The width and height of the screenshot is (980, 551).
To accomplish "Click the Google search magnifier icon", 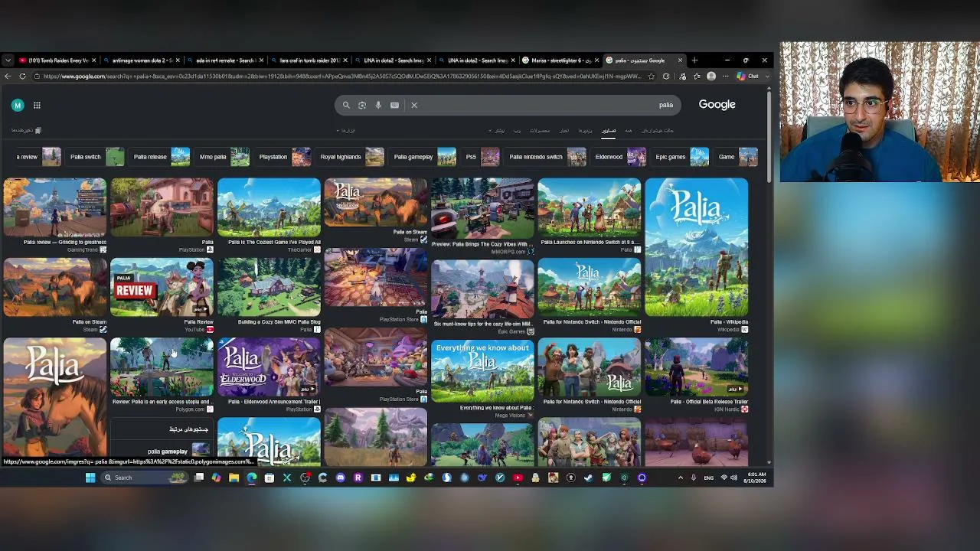I will 346,105.
